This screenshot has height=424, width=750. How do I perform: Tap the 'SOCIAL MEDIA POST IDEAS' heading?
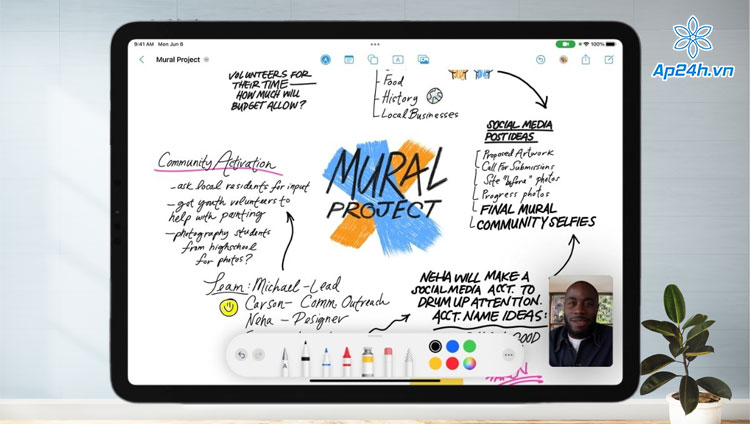click(519, 131)
